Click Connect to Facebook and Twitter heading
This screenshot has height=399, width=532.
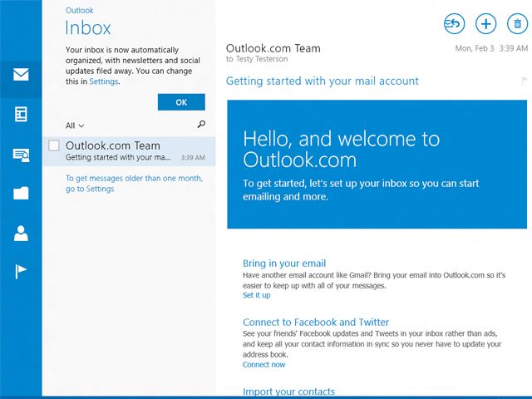pos(316,322)
